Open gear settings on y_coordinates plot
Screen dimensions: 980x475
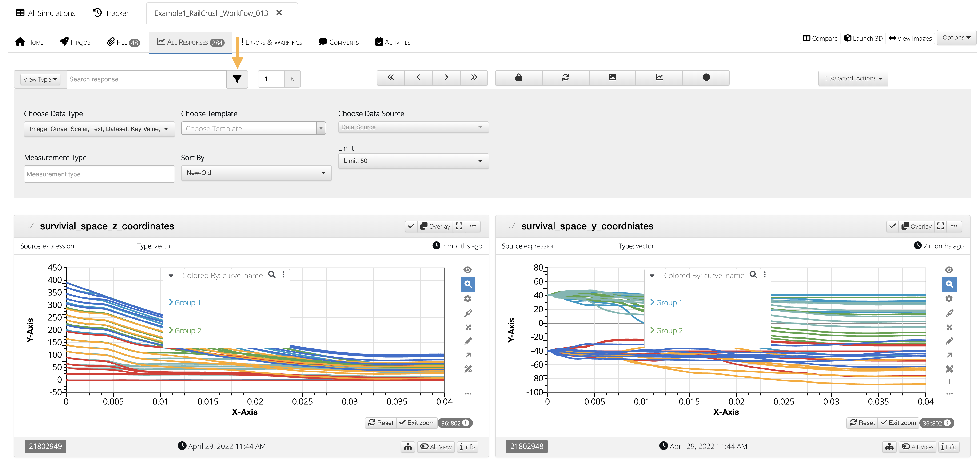pos(949,299)
